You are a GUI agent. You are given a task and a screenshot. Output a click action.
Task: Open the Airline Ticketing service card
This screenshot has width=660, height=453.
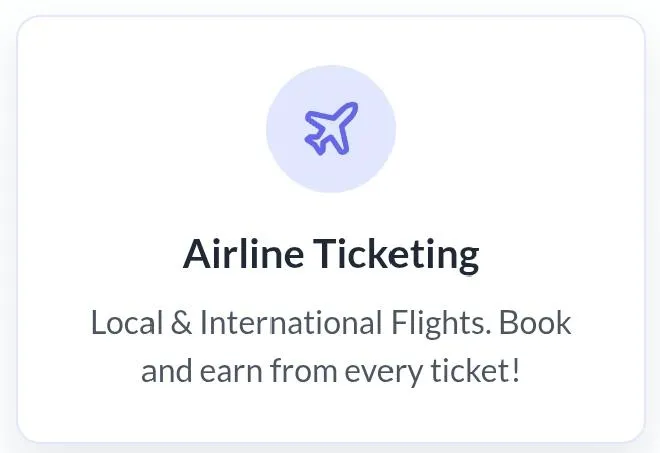(x=331, y=229)
